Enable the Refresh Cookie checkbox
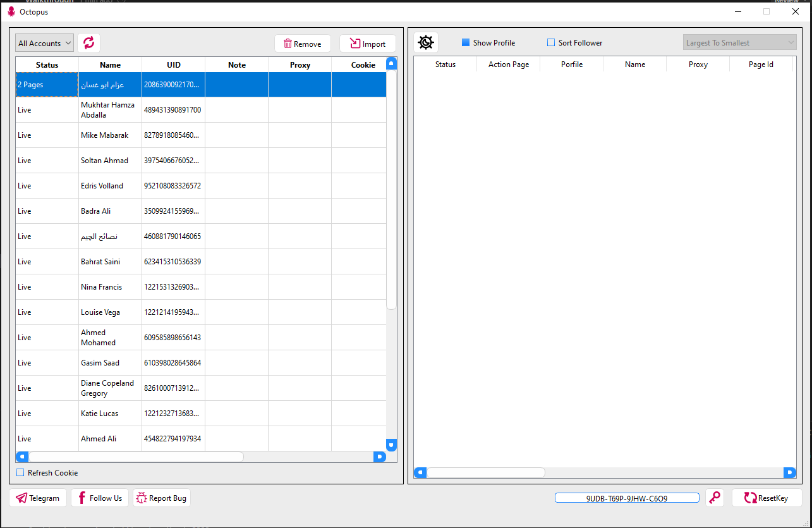The height and width of the screenshot is (528, 812). click(21, 473)
